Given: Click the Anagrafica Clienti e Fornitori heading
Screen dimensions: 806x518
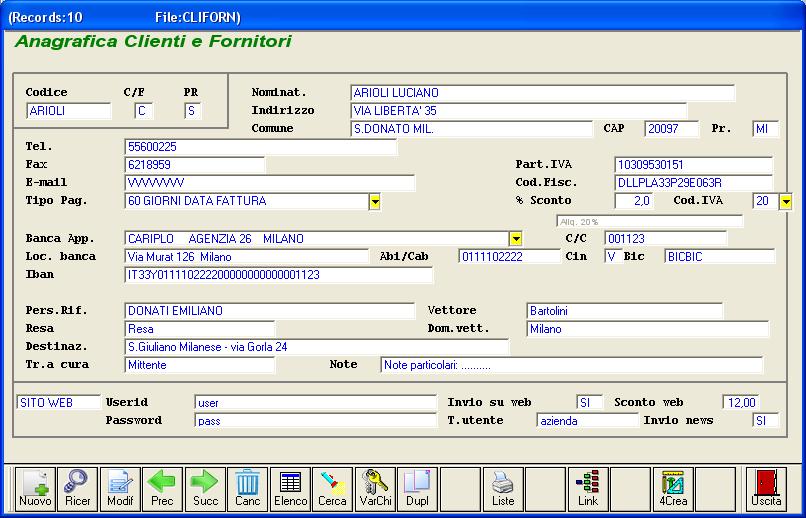Looking at the screenshot, I should point(153,42).
